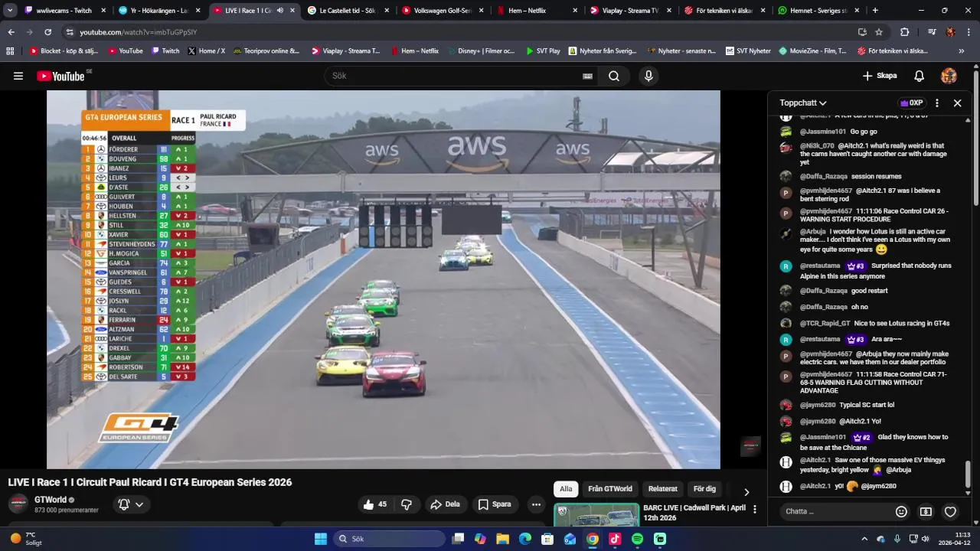
Task: Reload the page in Chrome
Action: click(x=47, y=32)
